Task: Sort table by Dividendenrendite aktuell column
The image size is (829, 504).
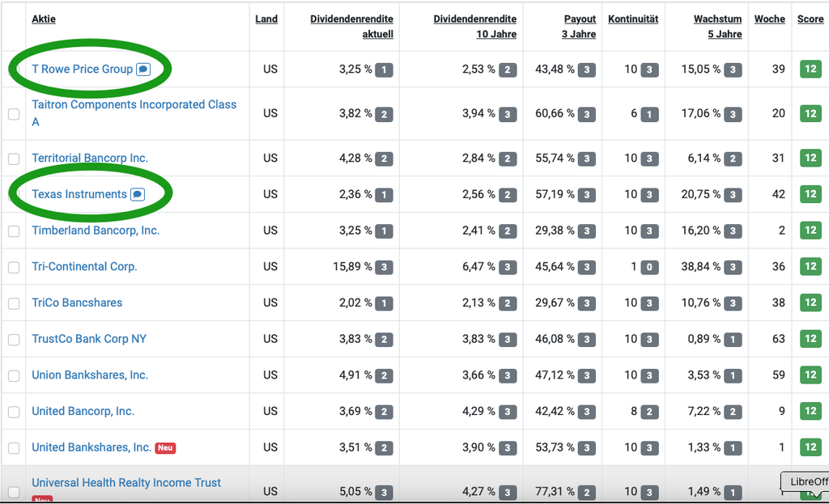Action: pos(351,26)
